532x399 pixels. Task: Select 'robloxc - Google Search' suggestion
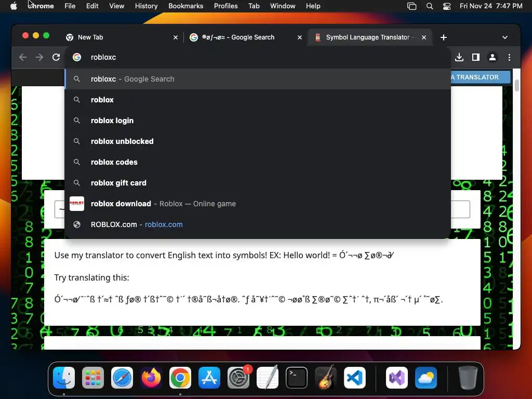coord(258,79)
